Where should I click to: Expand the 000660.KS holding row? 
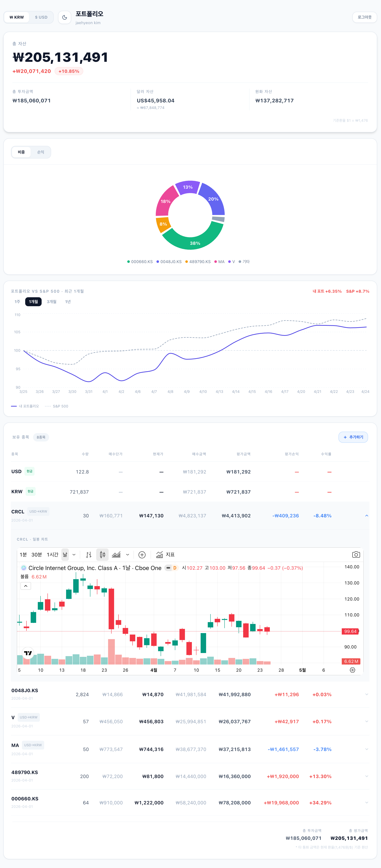[367, 803]
